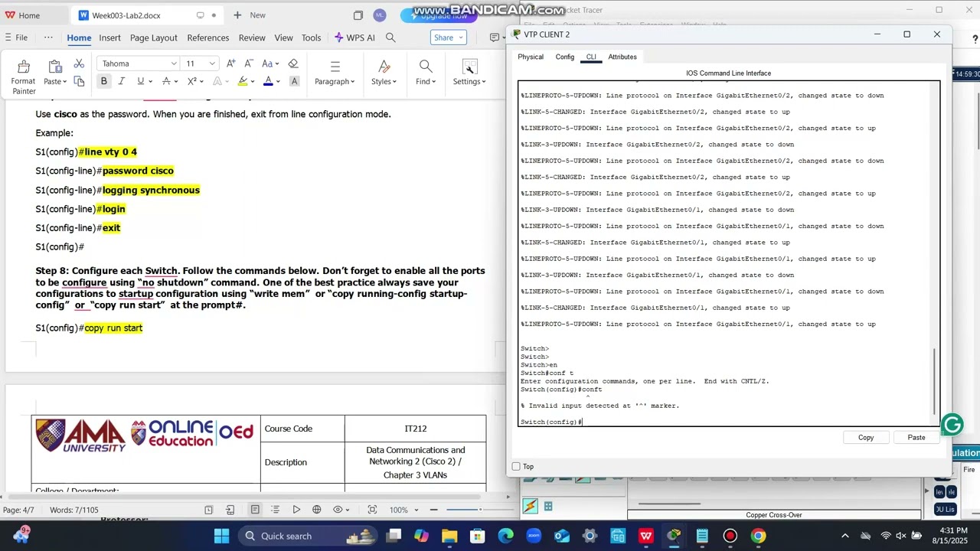Select the Format Painter tool
Screen dimensions: 980x551
pyautogui.click(x=23, y=77)
